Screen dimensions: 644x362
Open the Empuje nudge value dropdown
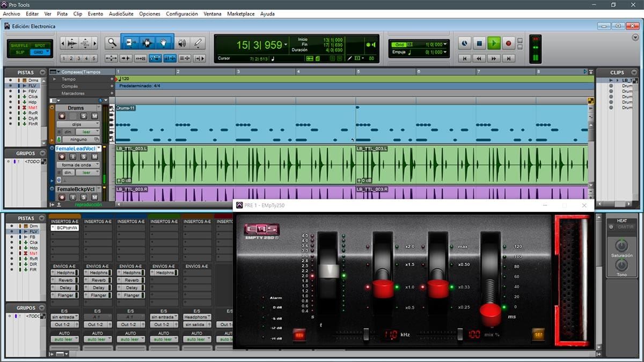[x=445, y=52]
